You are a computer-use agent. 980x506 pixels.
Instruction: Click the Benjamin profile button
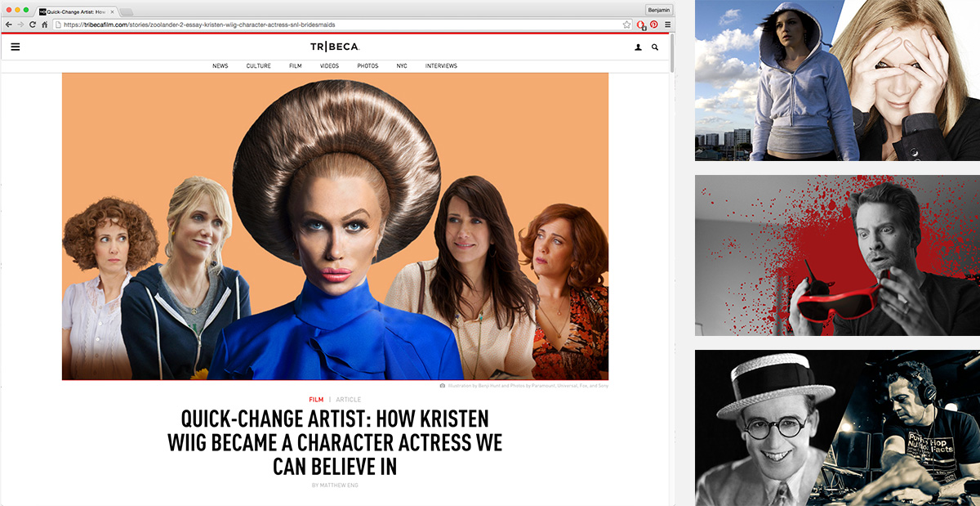pyautogui.click(x=658, y=9)
